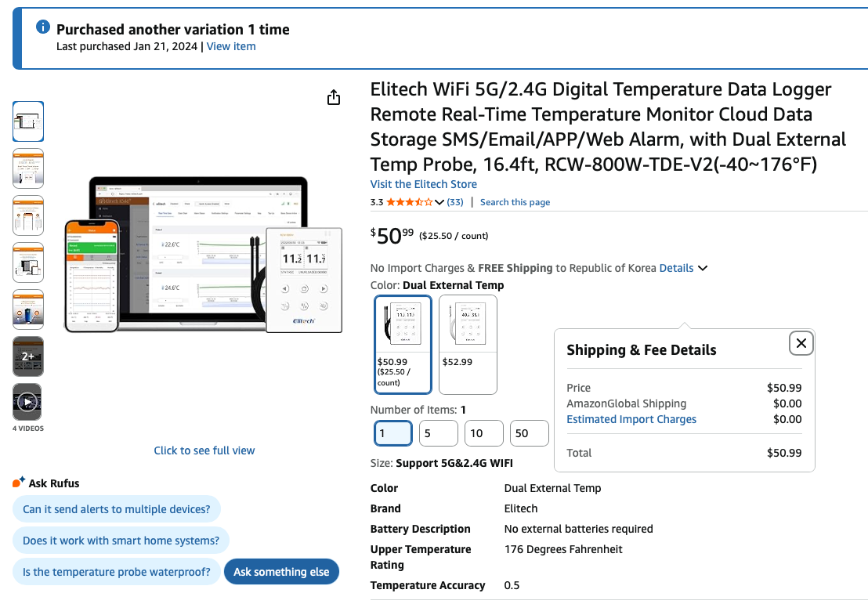Click the 4 VIDEOS label

click(28, 429)
